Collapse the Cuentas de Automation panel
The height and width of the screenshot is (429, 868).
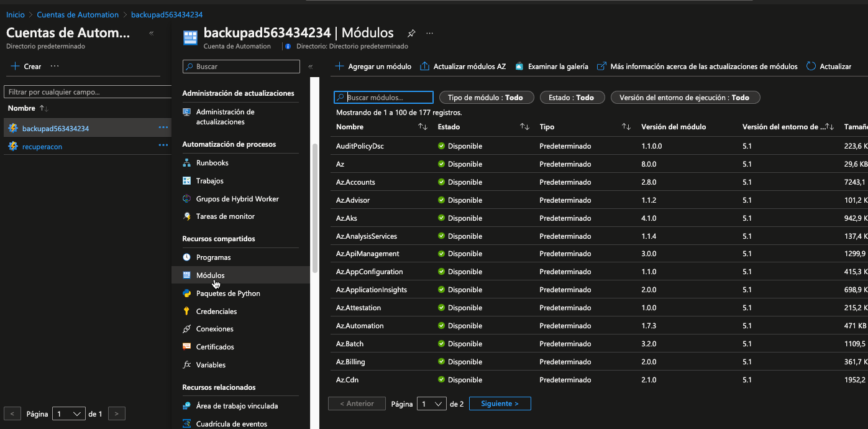[x=152, y=34]
